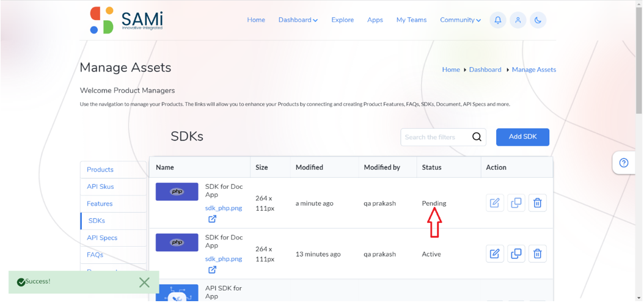Click thumbnail of API SDK for App
The width and height of the screenshot is (644, 303).
[x=177, y=293]
